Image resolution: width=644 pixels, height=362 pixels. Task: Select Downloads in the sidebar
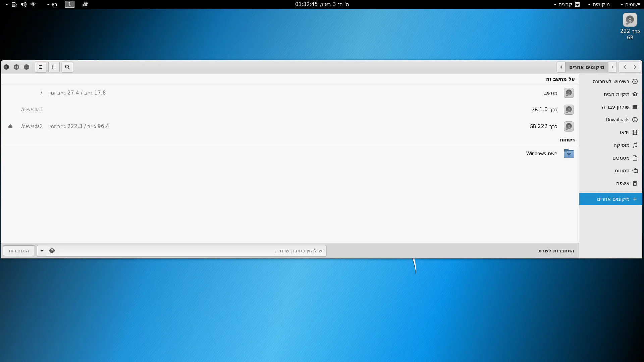pyautogui.click(x=618, y=120)
